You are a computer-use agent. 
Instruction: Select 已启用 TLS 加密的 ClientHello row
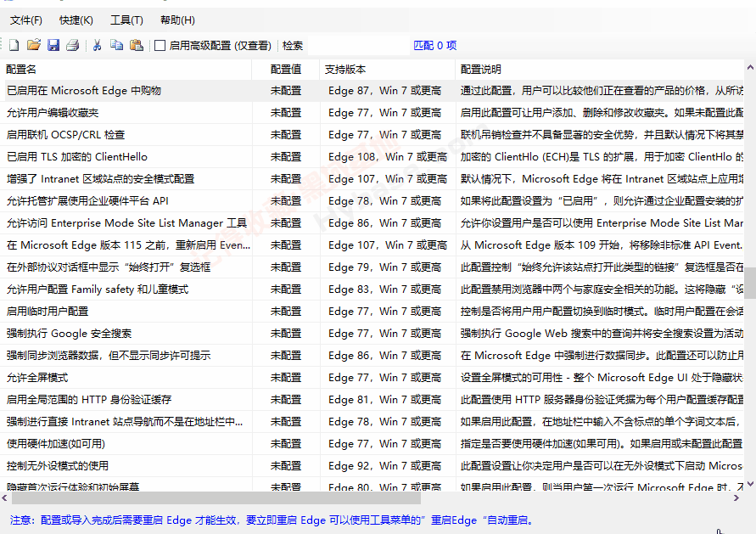(x=372, y=157)
